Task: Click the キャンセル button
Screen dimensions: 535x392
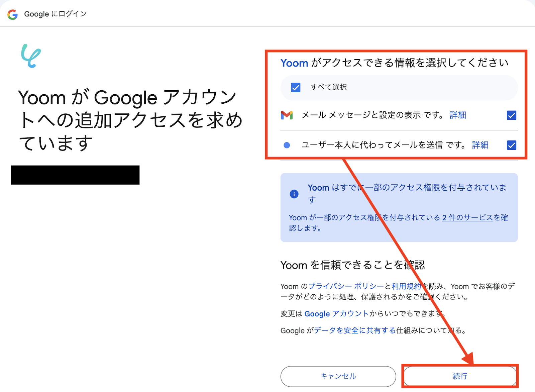Action: point(338,376)
